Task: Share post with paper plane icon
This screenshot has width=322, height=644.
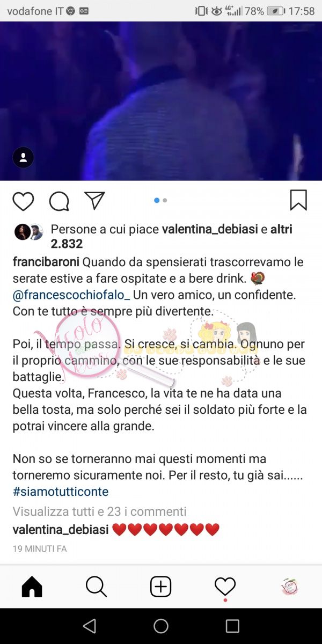Action: [x=94, y=200]
